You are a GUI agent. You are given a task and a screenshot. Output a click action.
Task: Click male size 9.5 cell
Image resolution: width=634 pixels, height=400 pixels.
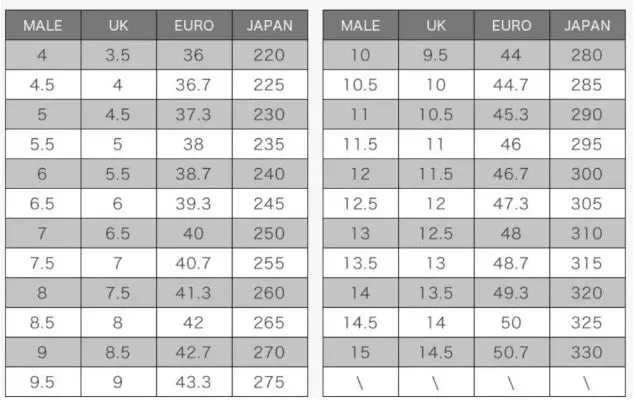point(43,382)
